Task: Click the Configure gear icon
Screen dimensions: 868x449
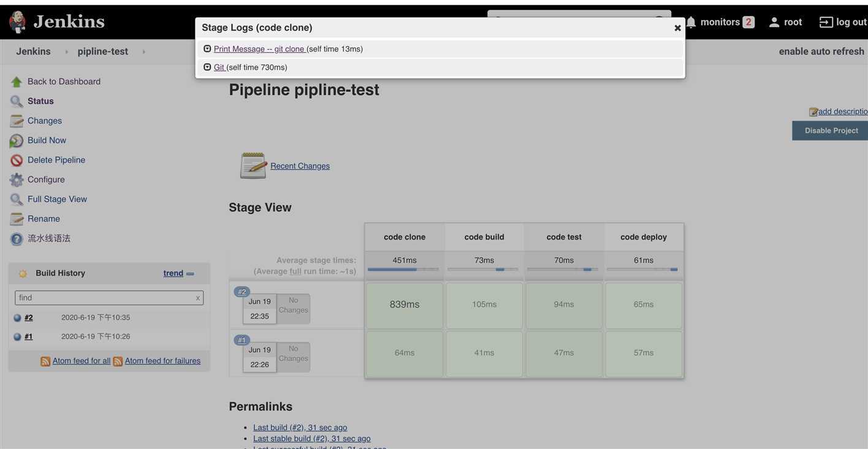Action: pyautogui.click(x=17, y=180)
